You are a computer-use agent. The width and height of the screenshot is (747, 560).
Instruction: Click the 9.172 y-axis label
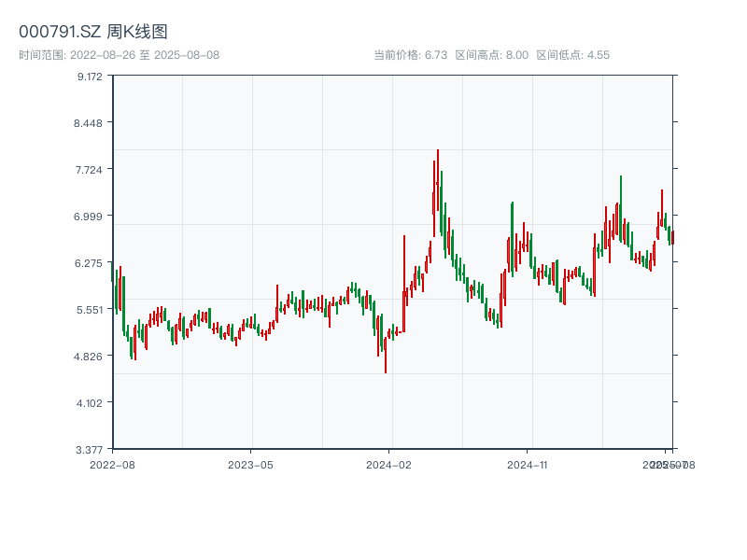click(90, 77)
